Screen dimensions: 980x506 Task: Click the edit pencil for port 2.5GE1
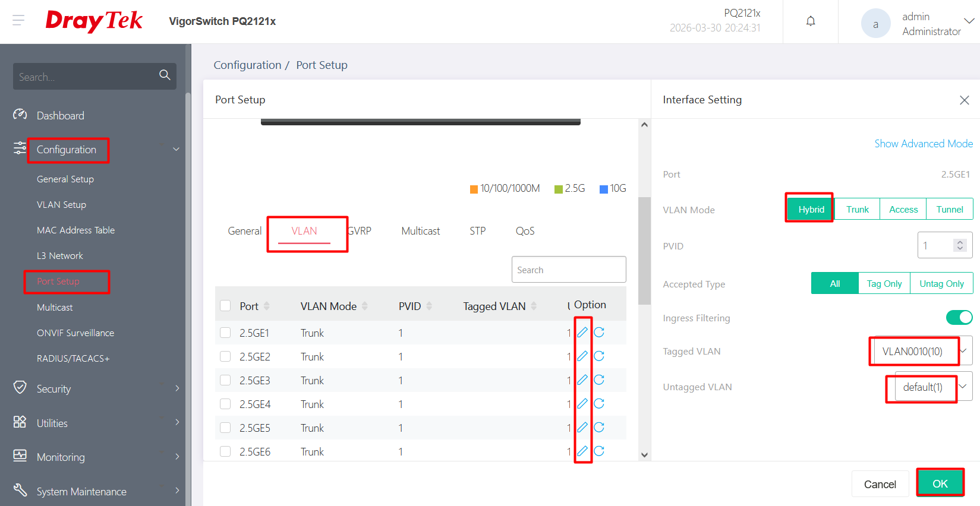pyautogui.click(x=582, y=332)
